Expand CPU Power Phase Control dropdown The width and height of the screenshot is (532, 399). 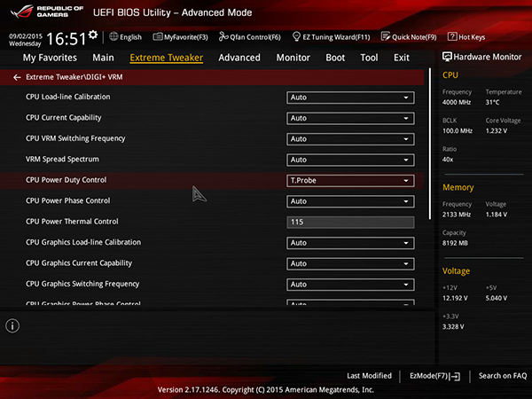click(350, 201)
